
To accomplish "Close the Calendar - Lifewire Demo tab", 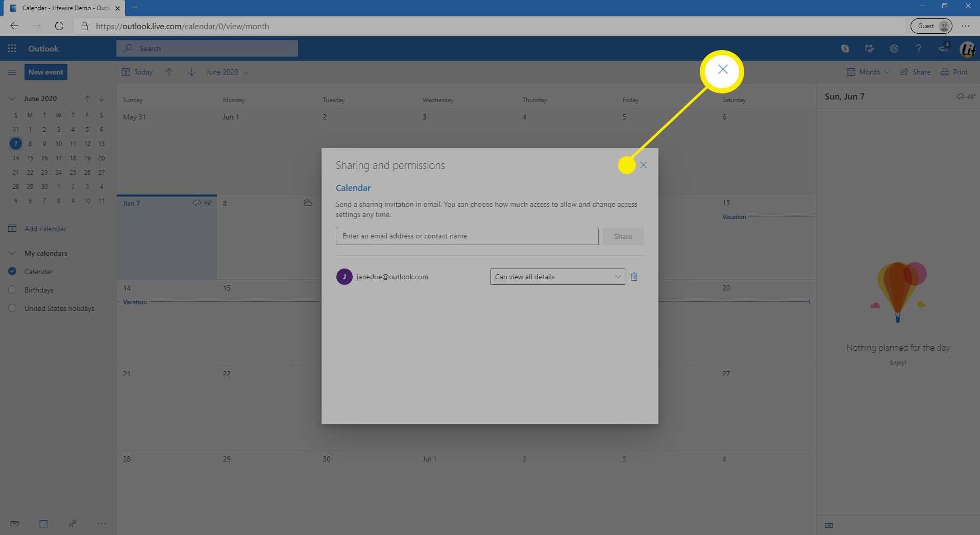I will click(x=117, y=8).
